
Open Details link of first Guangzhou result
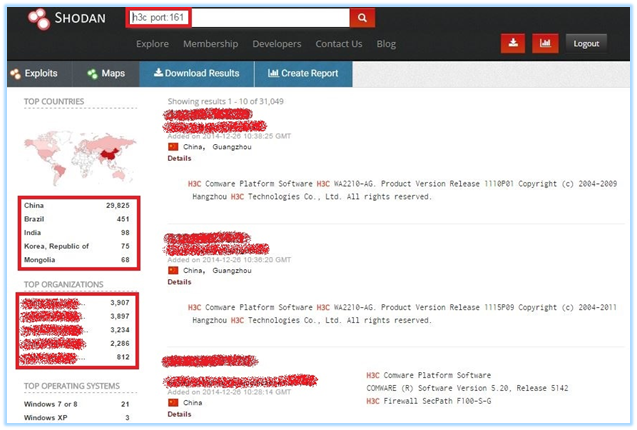[x=179, y=158]
